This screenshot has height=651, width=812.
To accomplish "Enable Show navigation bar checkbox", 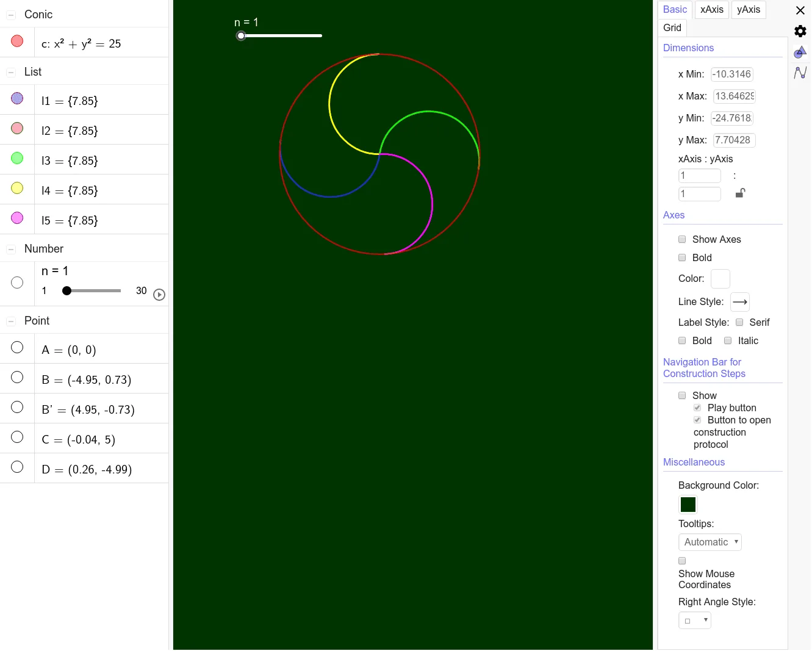I will (682, 395).
